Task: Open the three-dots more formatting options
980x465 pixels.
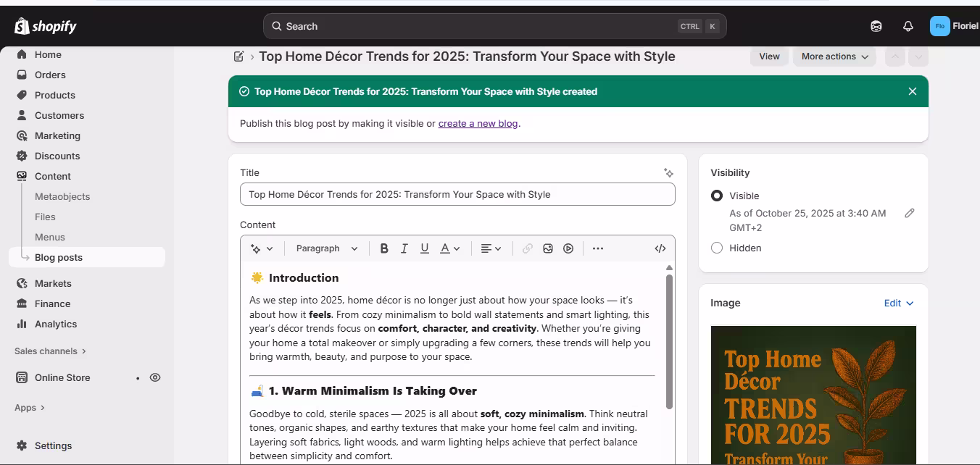Action: click(x=597, y=248)
